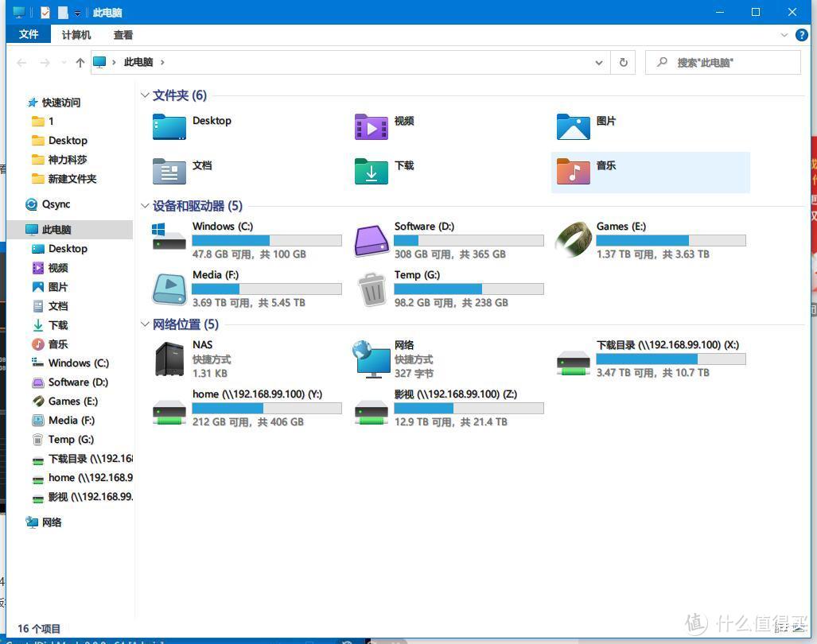Open the 文档 folder icon
817x644 pixels.
[x=169, y=171]
